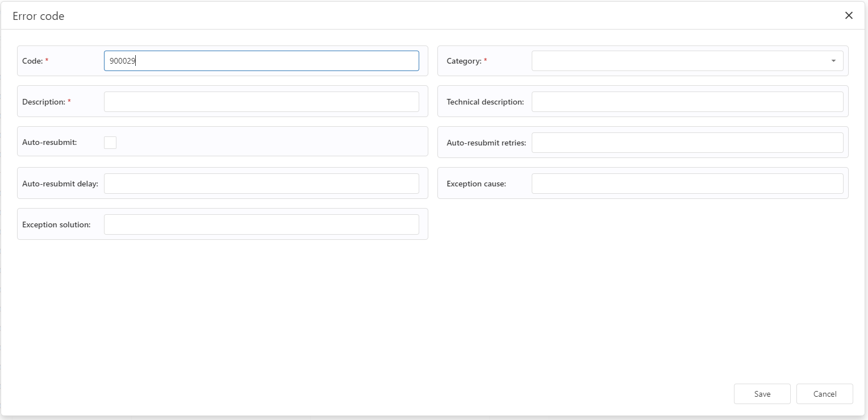Click into the Auto-resubmit delay field

click(x=261, y=184)
